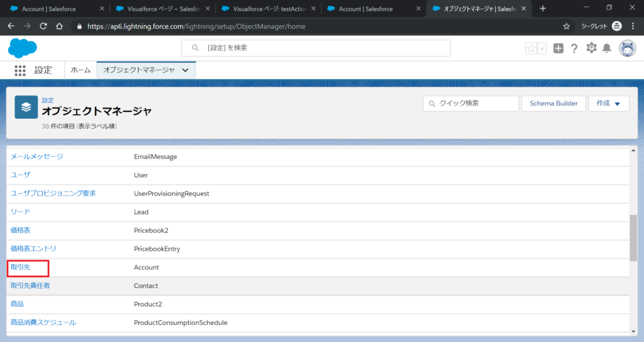Reload the page in browser
The image size is (644, 342).
pyautogui.click(x=43, y=26)
